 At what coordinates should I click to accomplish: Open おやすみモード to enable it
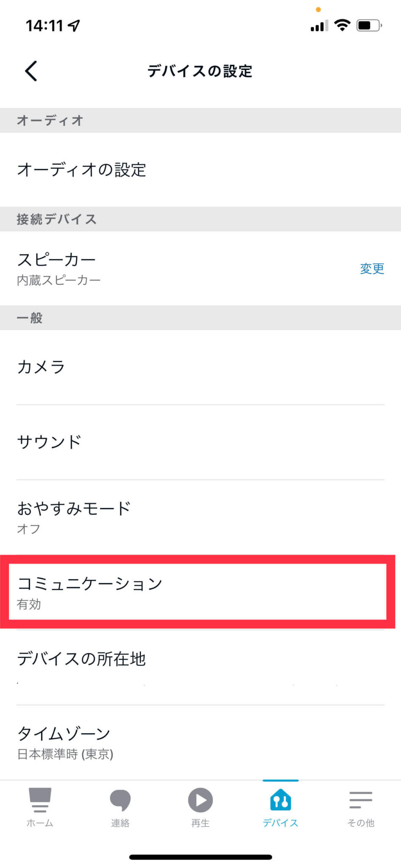[200, 516]
